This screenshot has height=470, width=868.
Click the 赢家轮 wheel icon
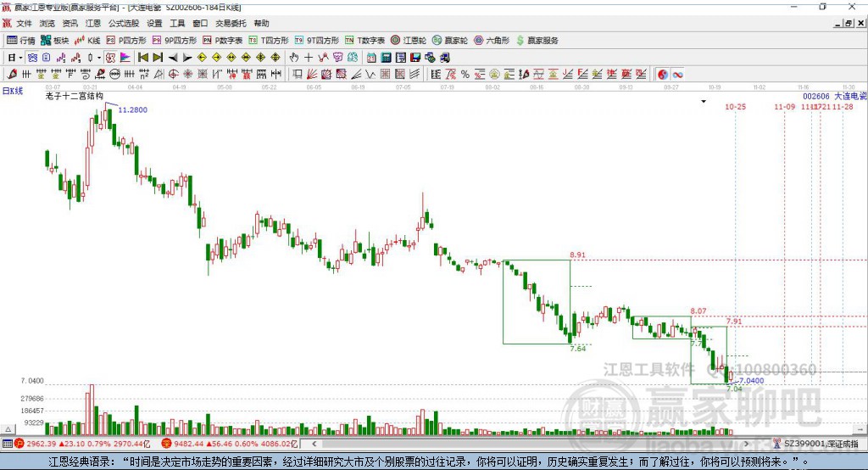(x=437, y=41)
